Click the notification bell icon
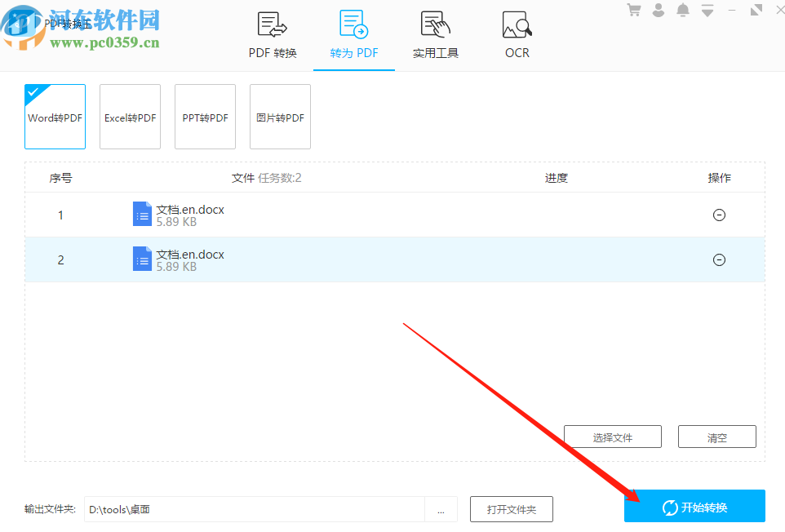The image size is (785, 532). 683,10
